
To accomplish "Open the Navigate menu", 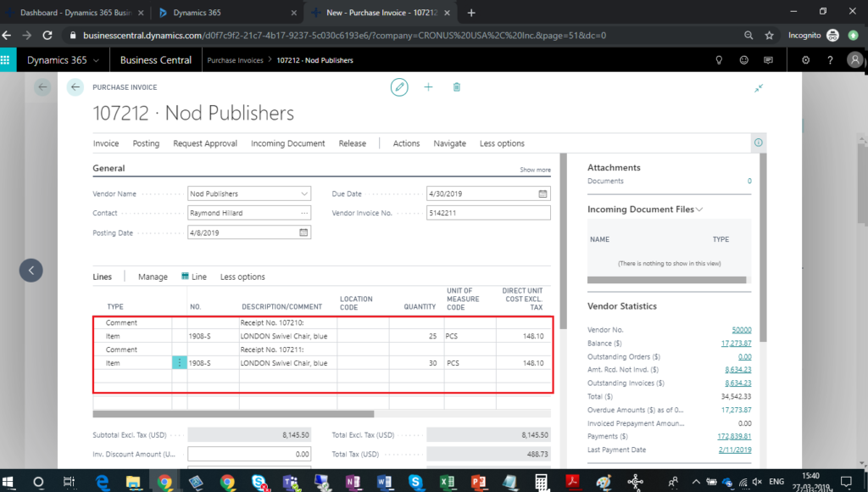I will tap(449, 143).
